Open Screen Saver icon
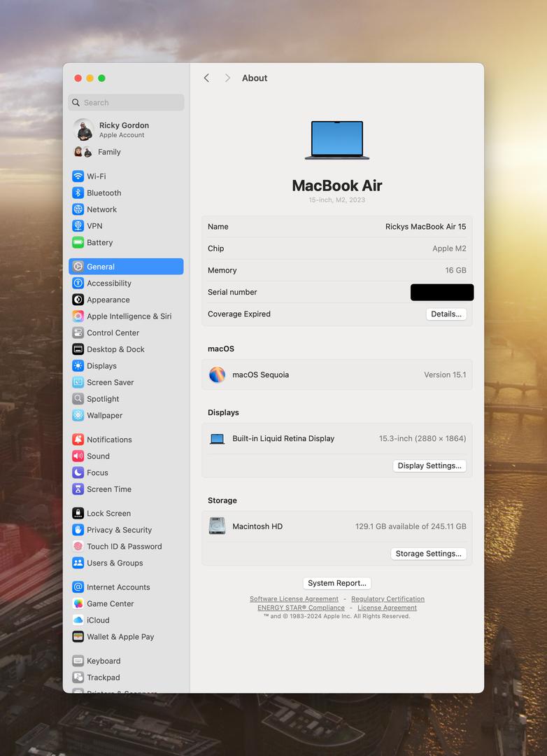This screenshot has height=756, width=547. (78, 382)
